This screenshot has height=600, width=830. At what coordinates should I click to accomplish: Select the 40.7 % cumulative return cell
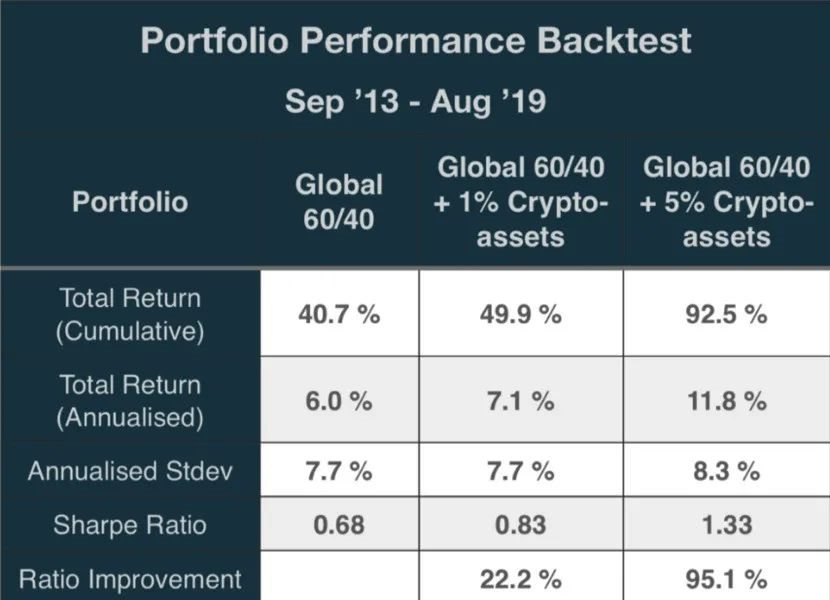(x=340, y=315)
